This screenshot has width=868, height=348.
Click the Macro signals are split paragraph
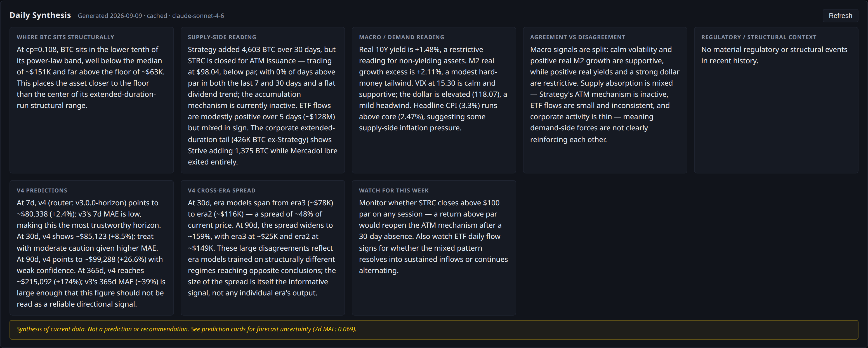click(605, 95)
